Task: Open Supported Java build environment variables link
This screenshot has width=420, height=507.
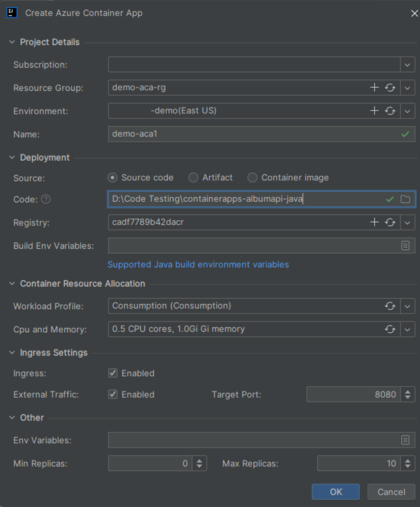Action: pyautogui.click(x=198, y=265)
